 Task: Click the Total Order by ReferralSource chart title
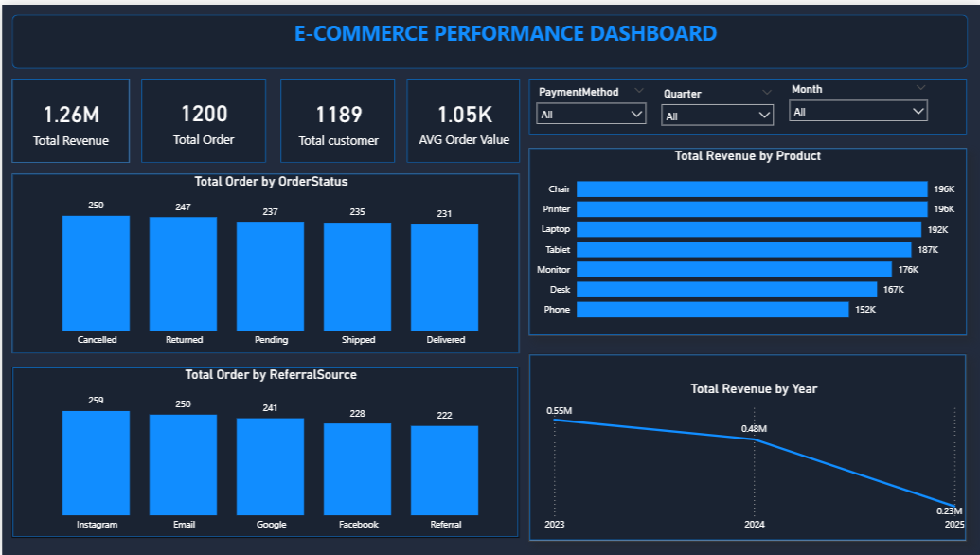point(271,374)
